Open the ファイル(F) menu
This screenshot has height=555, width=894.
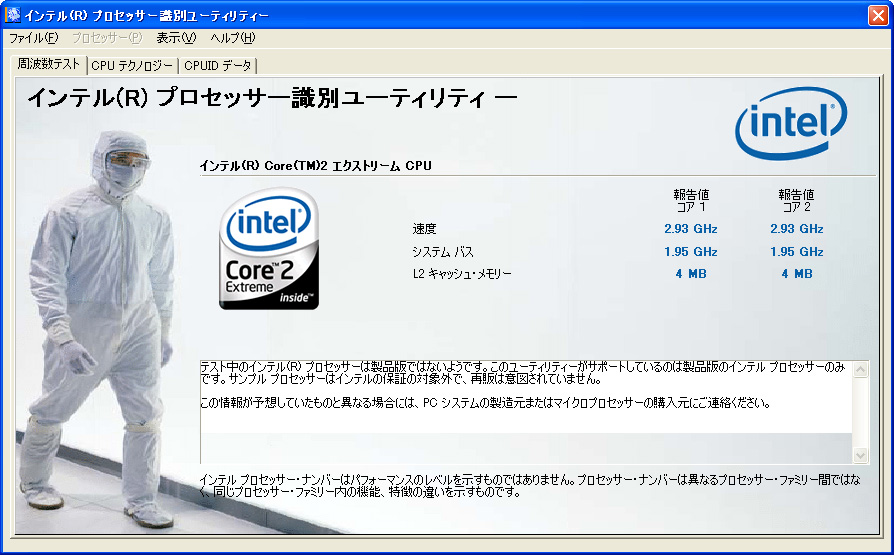click(34, 38)
